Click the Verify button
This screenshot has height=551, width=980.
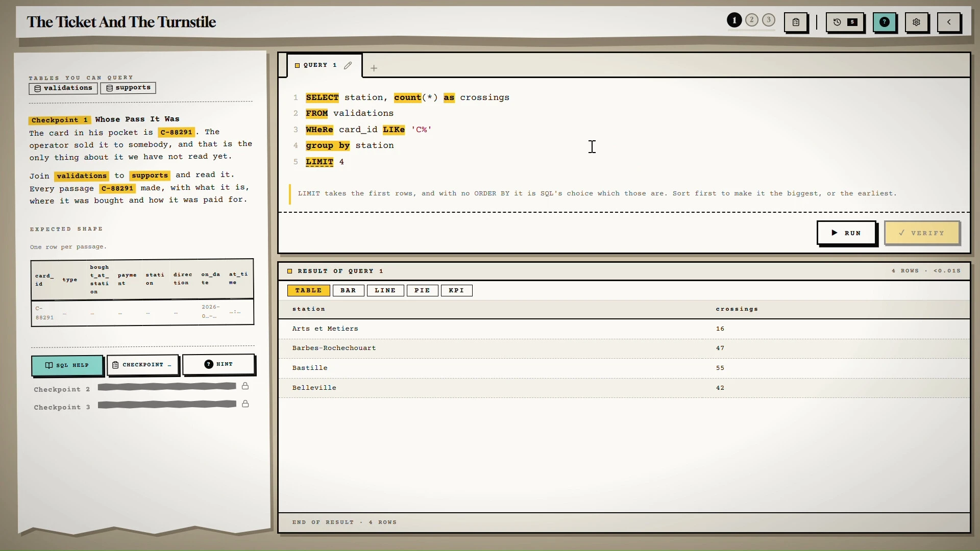(922, 233)
